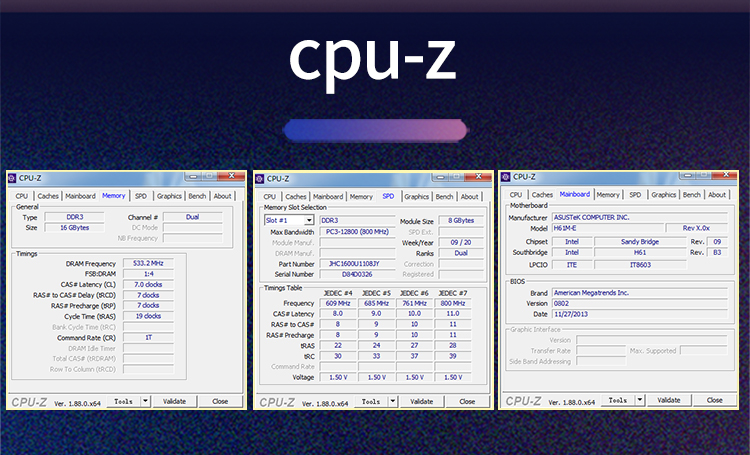Open the Caches tab in the Mainboard window
This screenshot has height=455, width=750.
[x=542, y=195]
